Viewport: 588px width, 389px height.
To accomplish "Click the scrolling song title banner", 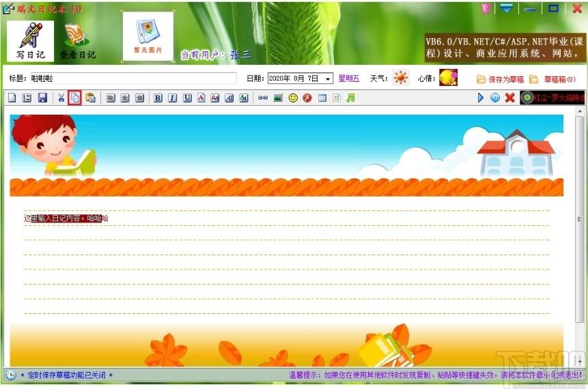I will [552, 98].
